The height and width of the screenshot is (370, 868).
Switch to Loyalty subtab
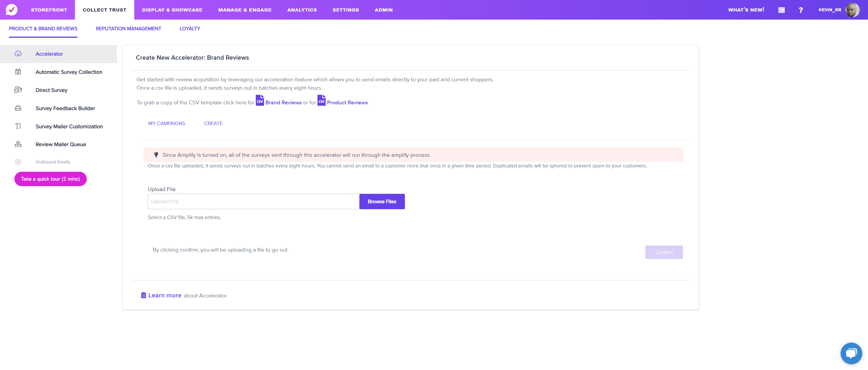190,29
